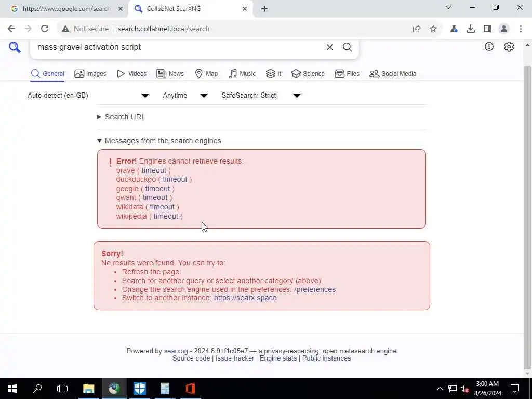Expand the Search URL section

click(121, 117)
